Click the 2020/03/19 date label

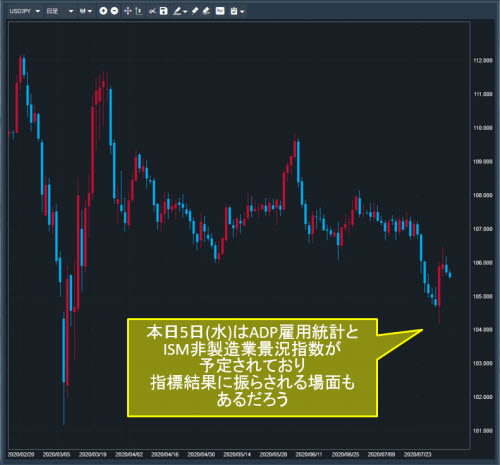[x=93, y=455]
